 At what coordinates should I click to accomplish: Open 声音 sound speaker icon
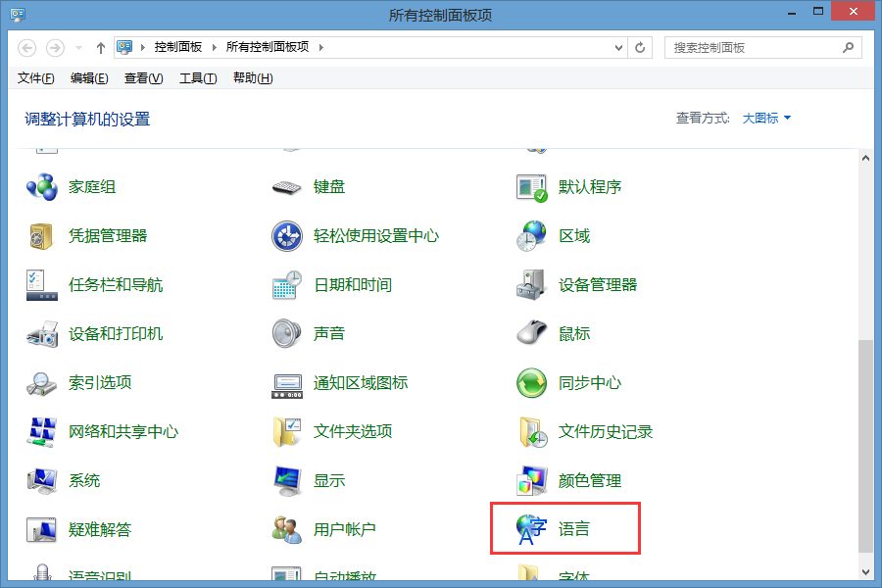(285, 334)
